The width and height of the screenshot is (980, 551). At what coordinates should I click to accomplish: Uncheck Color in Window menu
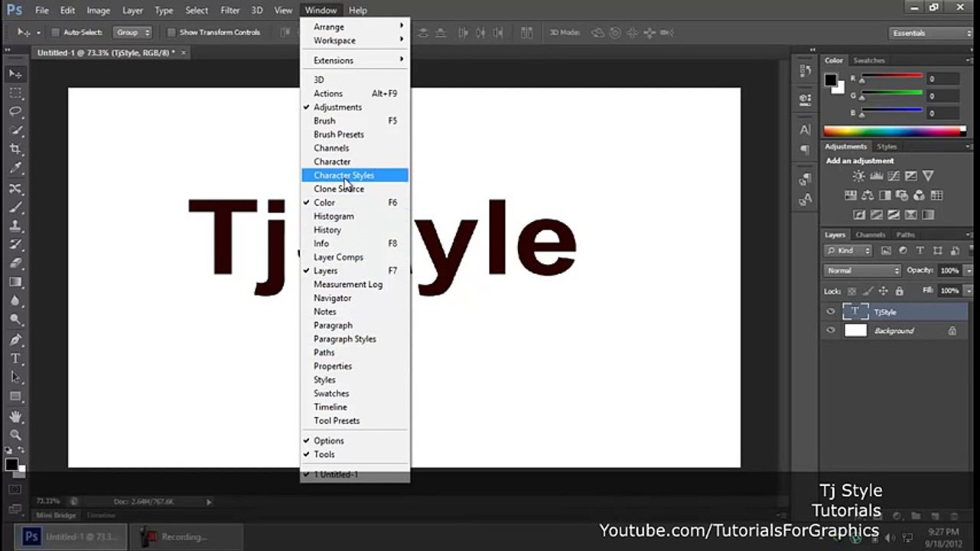tap(355, 203)
